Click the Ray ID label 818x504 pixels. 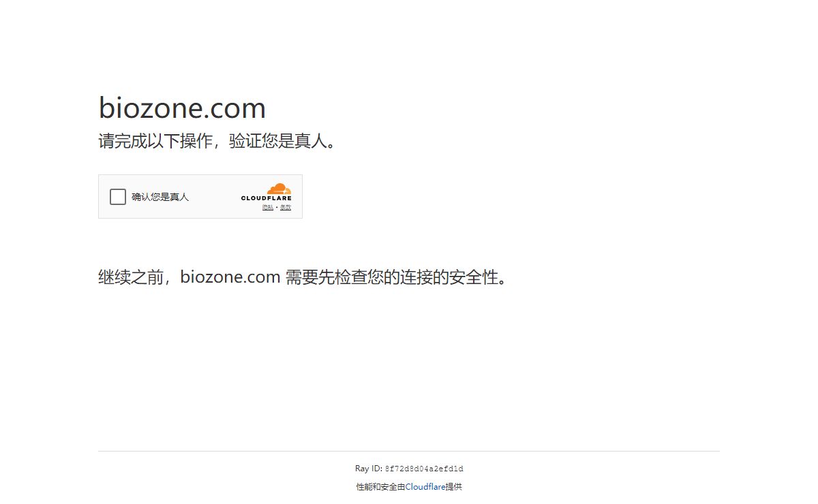coord(369,469)
